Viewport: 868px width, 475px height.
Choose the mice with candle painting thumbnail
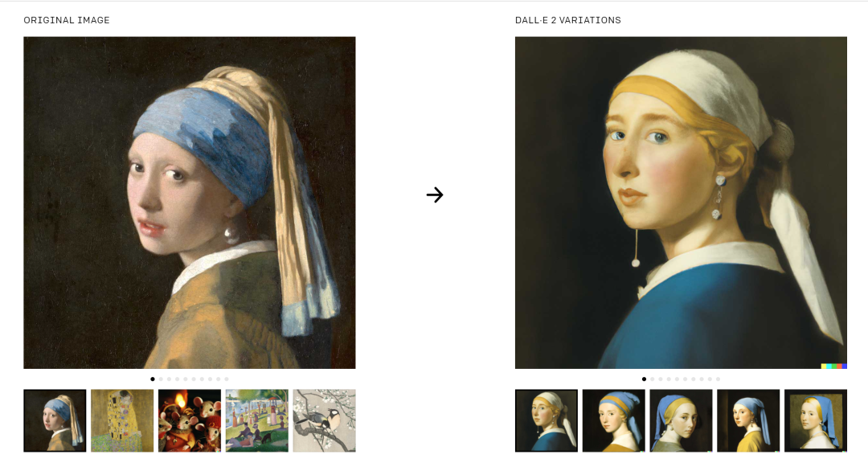(190, 420)
